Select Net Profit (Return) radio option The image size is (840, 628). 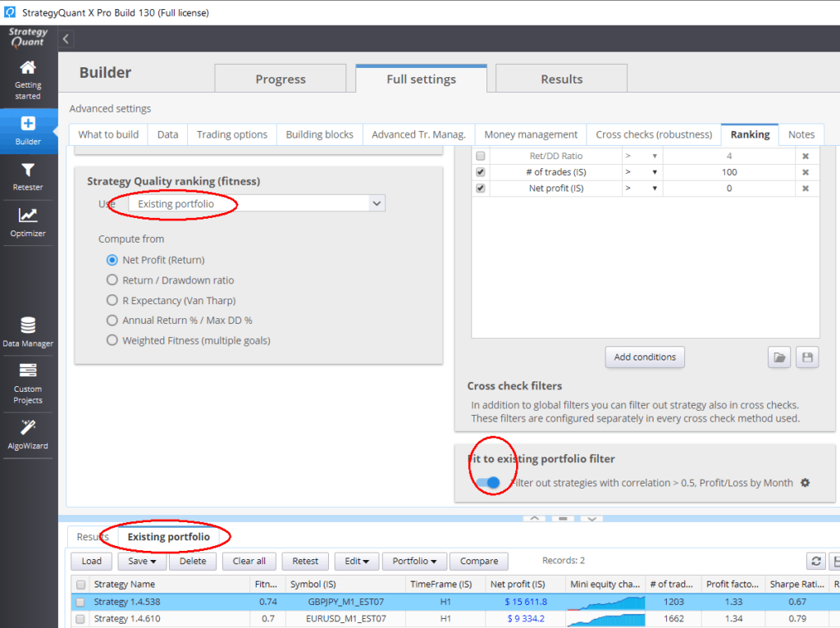pos(112,260)
